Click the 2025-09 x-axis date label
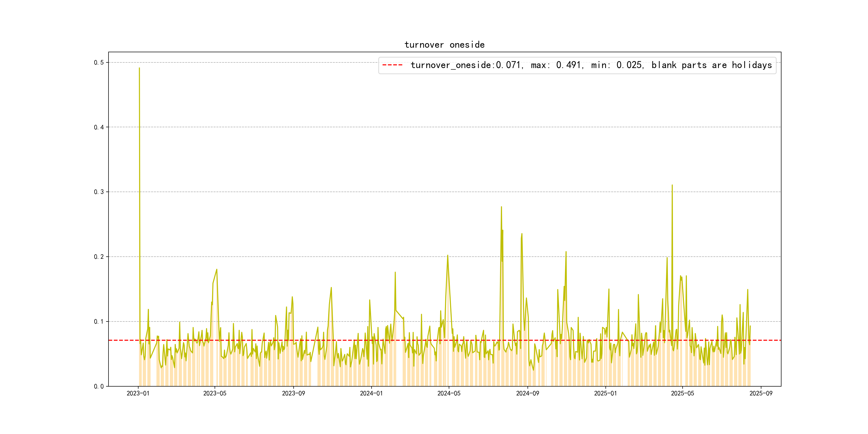Image resolution: width=868 pixels, height=434 pixels. point(761,393)
